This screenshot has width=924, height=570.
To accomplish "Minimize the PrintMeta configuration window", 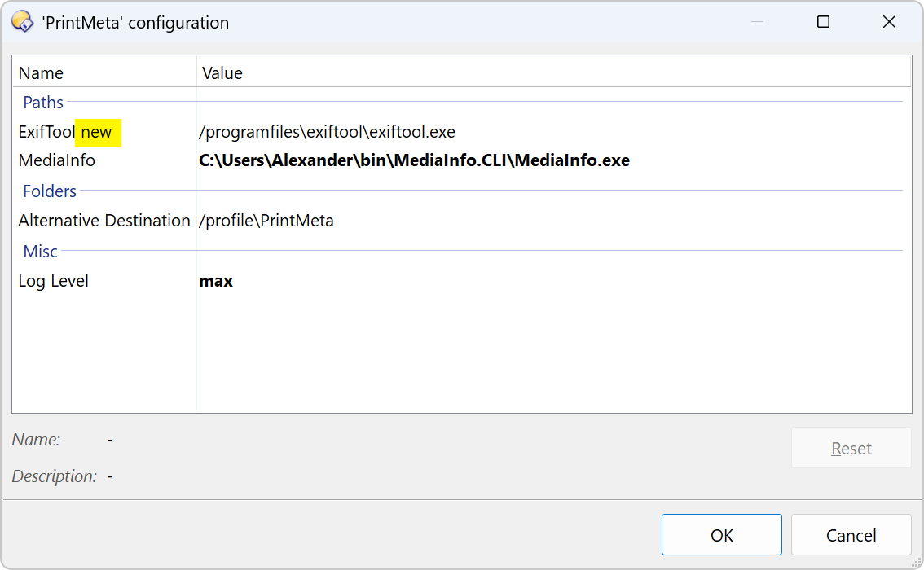I will [757, 22].
